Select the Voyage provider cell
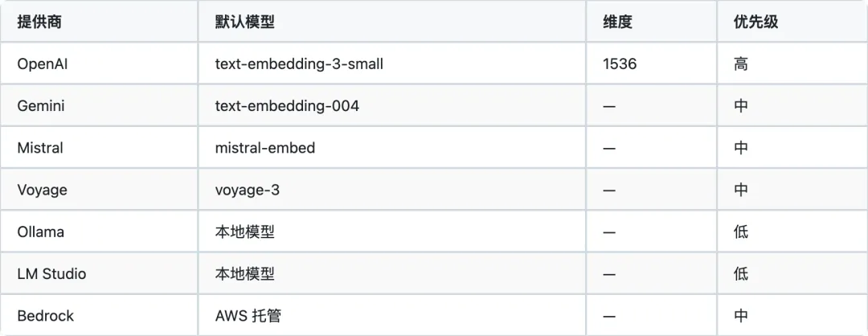 point(42,190)
